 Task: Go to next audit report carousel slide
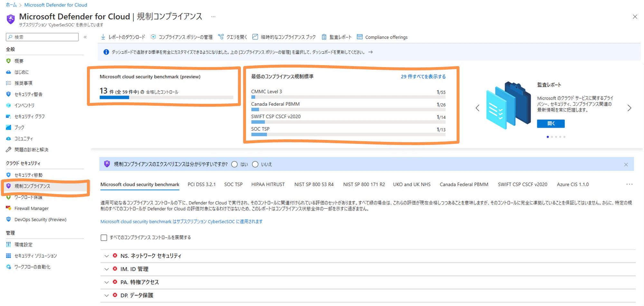click(629, 108)
